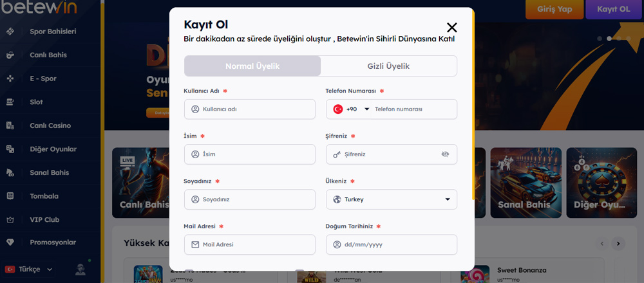This screenshot has width=644, height=283.
Task: Expand the Ülkeniz Turkey dropdown
Action: [x=448, y=199]
